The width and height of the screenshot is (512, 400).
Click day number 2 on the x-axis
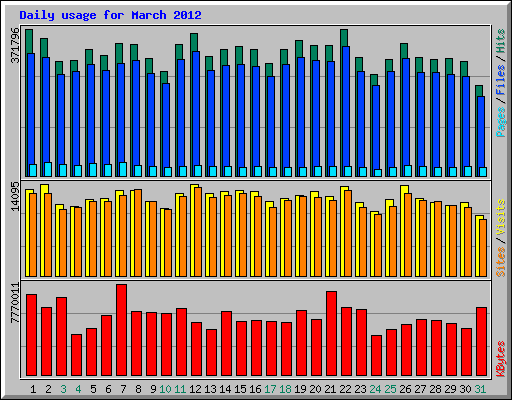[48, 389]
